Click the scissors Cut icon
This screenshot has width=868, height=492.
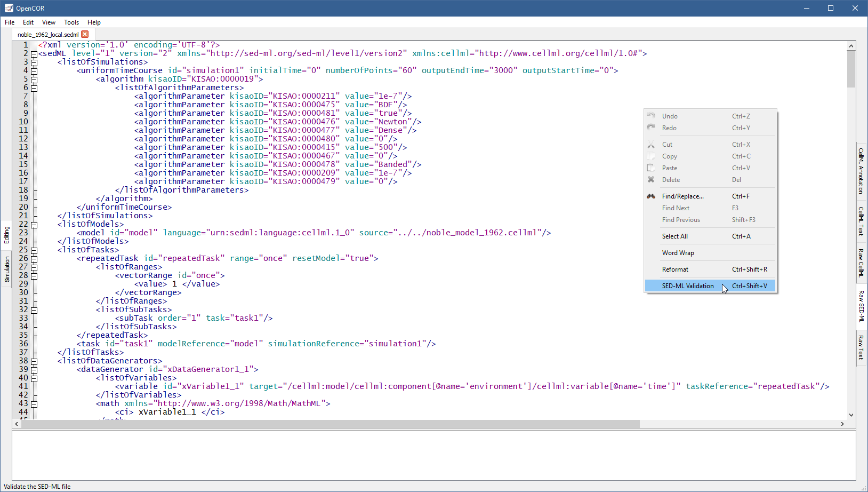tap(651, 145)
